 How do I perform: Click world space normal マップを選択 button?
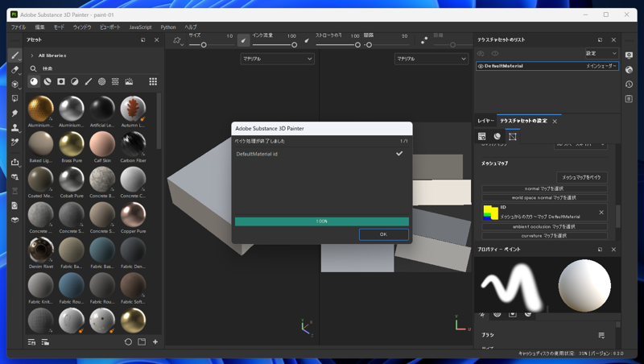tap(544, 197)
